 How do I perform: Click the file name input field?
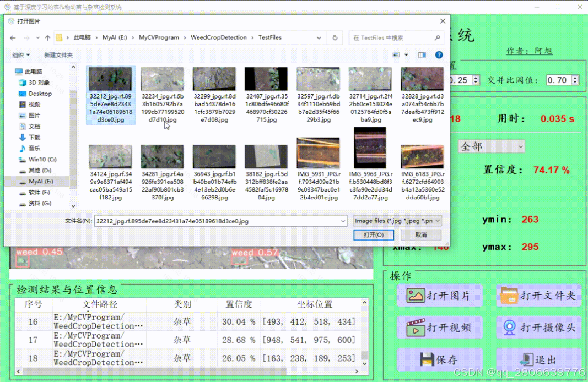coord(220,221)
